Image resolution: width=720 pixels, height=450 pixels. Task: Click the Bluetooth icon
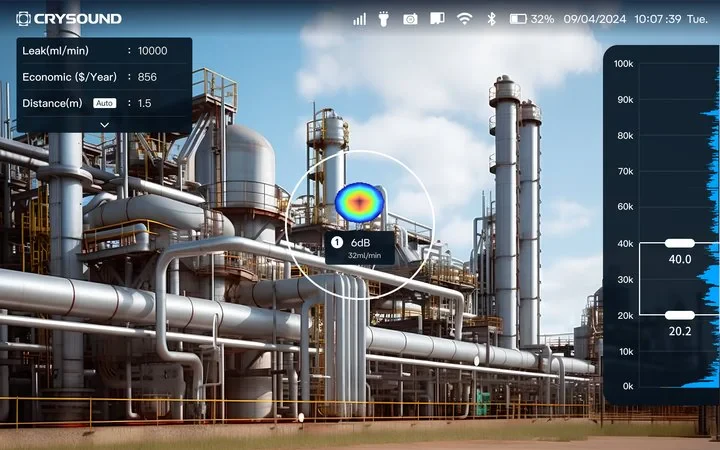(x=491, y=19)
